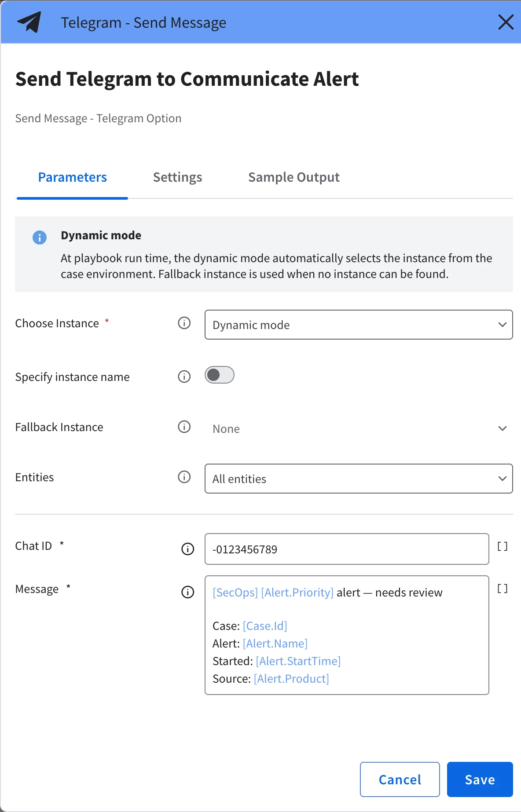Expand the Fallback Instance dropdown
This screenshot has width=521, height=812.
pos(359,428)
